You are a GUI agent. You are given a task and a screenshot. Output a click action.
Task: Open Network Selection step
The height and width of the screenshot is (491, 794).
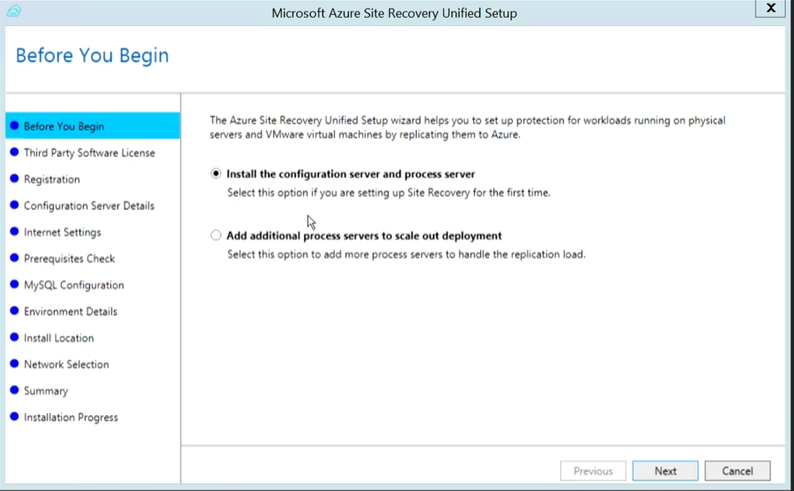66,364
